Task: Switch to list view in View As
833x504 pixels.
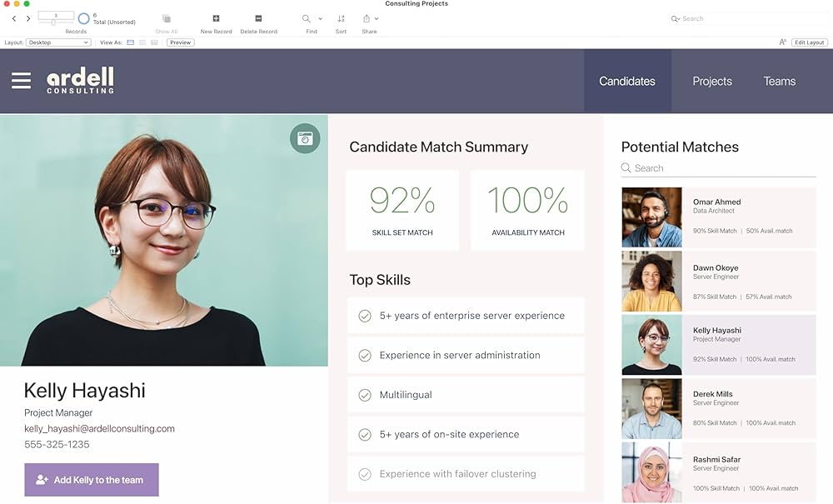Action: (x=142, y=42)
